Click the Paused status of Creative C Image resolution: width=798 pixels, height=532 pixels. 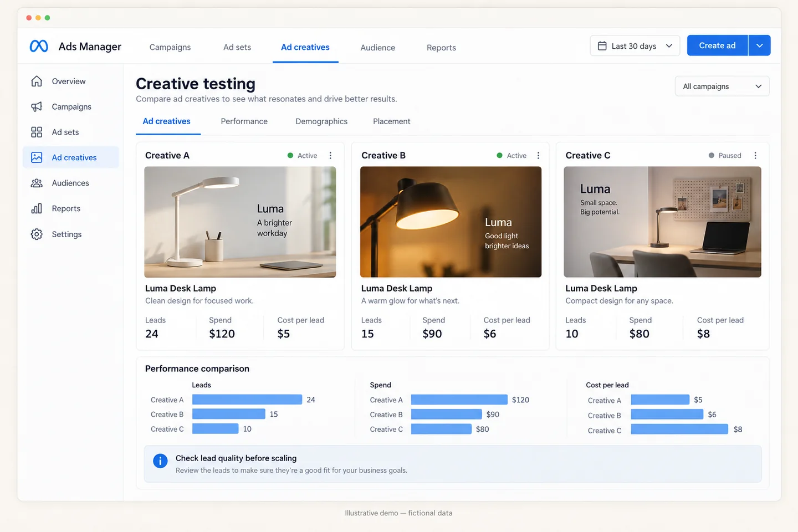coord(725,156)
